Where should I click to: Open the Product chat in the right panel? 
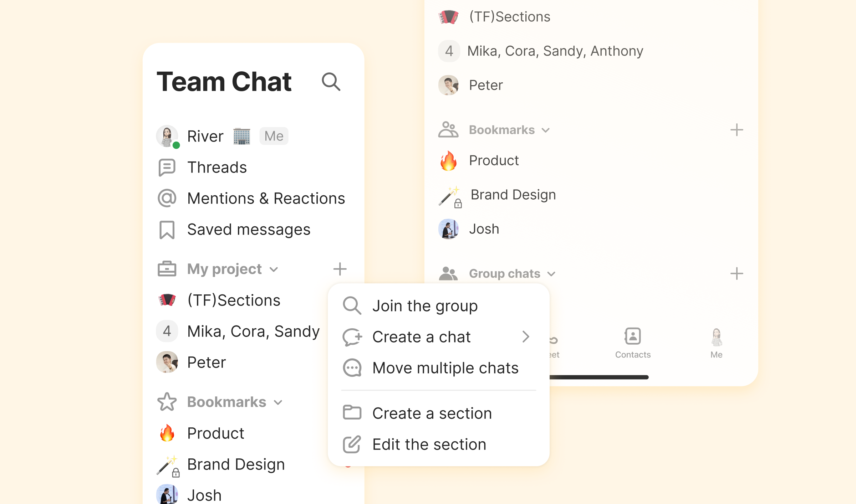coord(494,160)
